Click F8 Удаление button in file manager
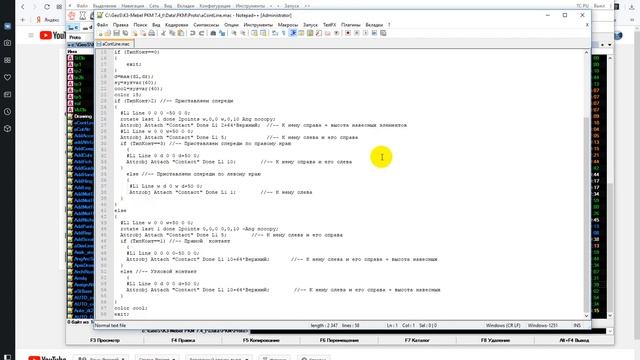The width and height of the screenshot is (640, 360). pyautogui.click(x=495, y=340)
